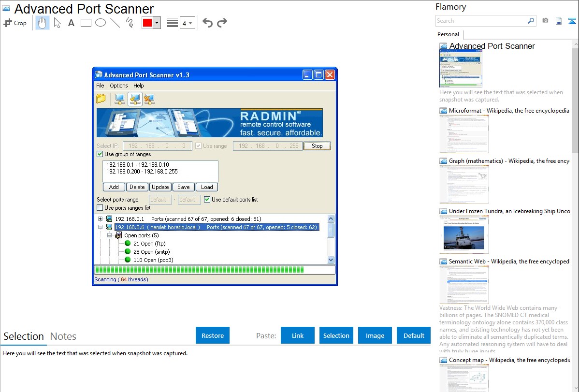Image resolution: width=579 pixels, height=392 pixels.
Task: Collapse the 192.168.0.6 tree node
Action: pyautogui.click(x=100, y=227)
